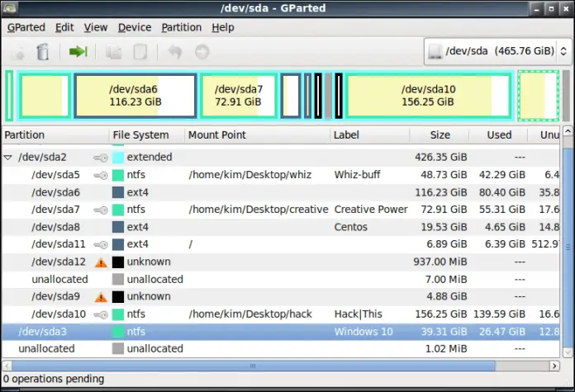Sort by the File System column header
This screenshot has height=392, width=575.
[x=147, y=135]
